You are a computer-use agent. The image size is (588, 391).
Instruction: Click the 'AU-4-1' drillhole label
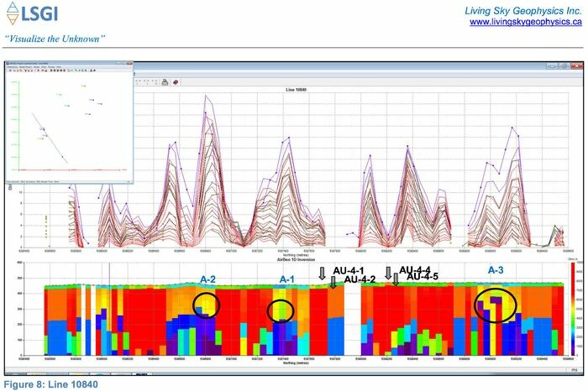[x=349, y=271]
